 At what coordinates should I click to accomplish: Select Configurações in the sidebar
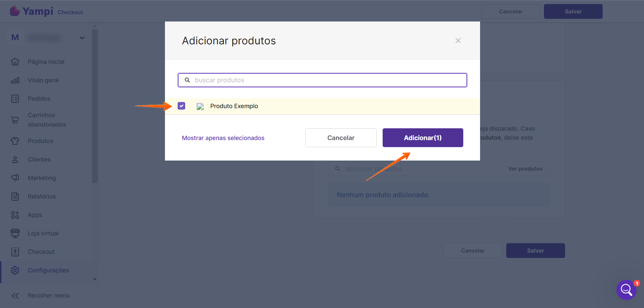48,270
